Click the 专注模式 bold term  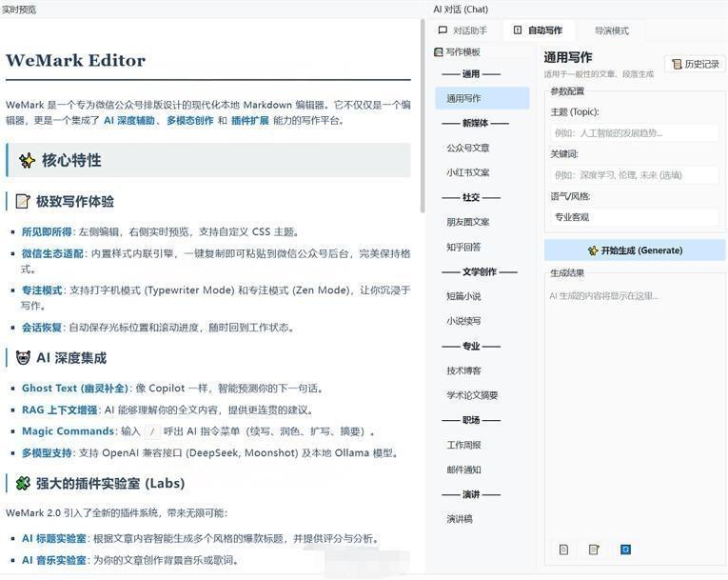(42, 290)
